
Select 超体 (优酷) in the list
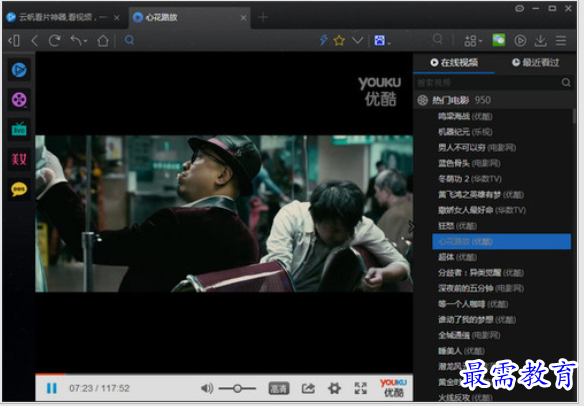click(x=457, y=257)
